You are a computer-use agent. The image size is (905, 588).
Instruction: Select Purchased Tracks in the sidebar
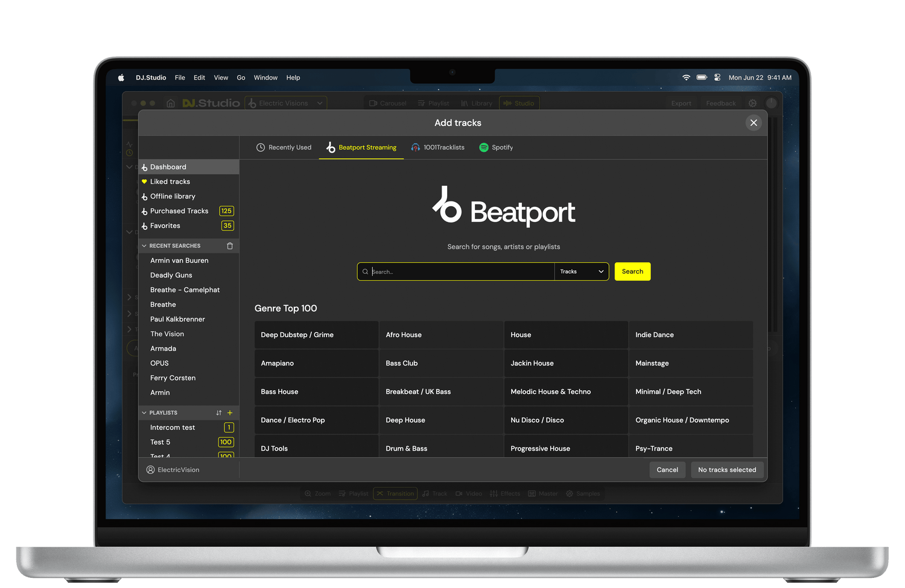click(x=179, y=211)
